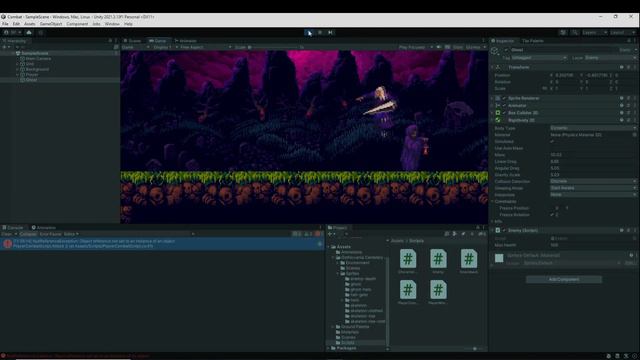Open the Sleeping Mode dropdown
Image resolution: width=640 pixels, height=360 pixels.
click(593, 188)
